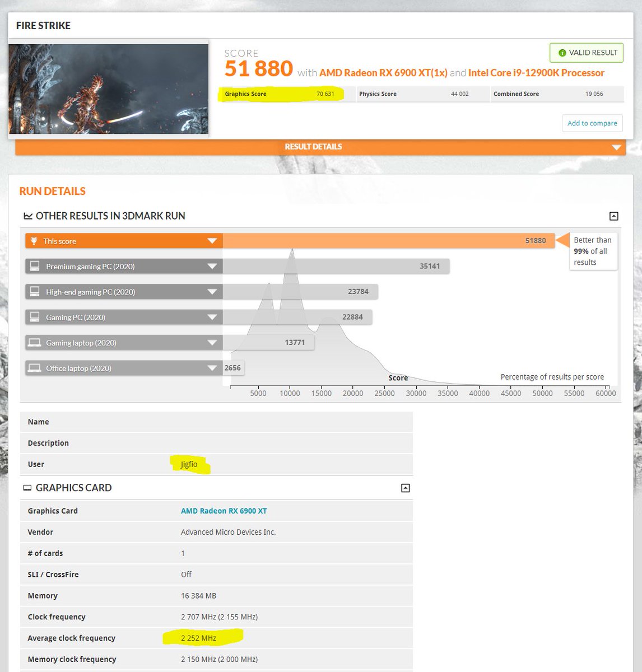The width and height of the screenshot is (642, 672).
Task: Click the 22884 Gaming PC score
Action: (x=352, y=317)
